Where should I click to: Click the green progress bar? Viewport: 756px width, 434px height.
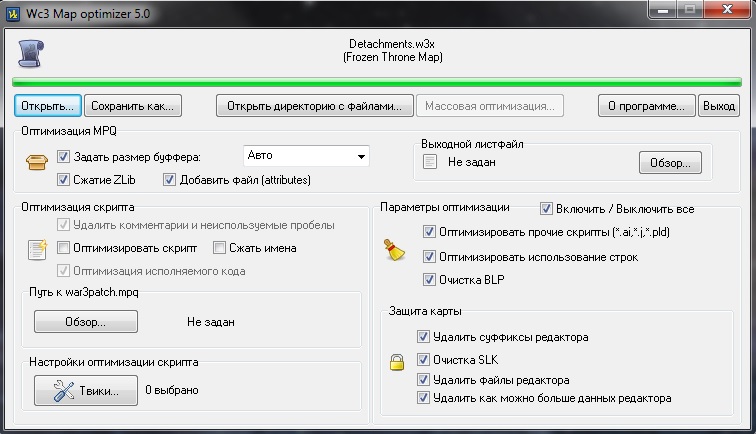pyautogui.click(x=377, y=82)
